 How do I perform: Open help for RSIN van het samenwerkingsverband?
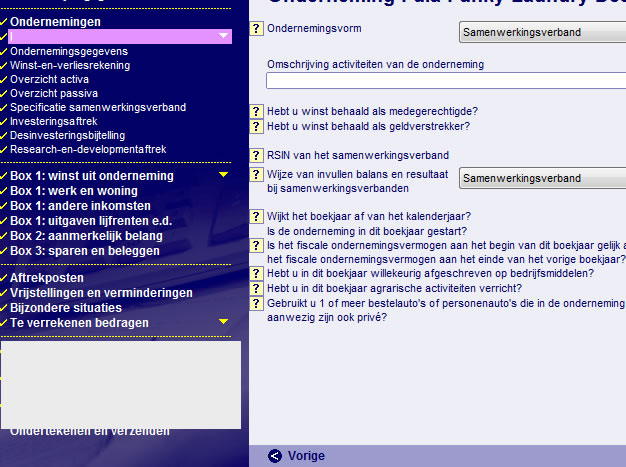click(x=256, y=155)
